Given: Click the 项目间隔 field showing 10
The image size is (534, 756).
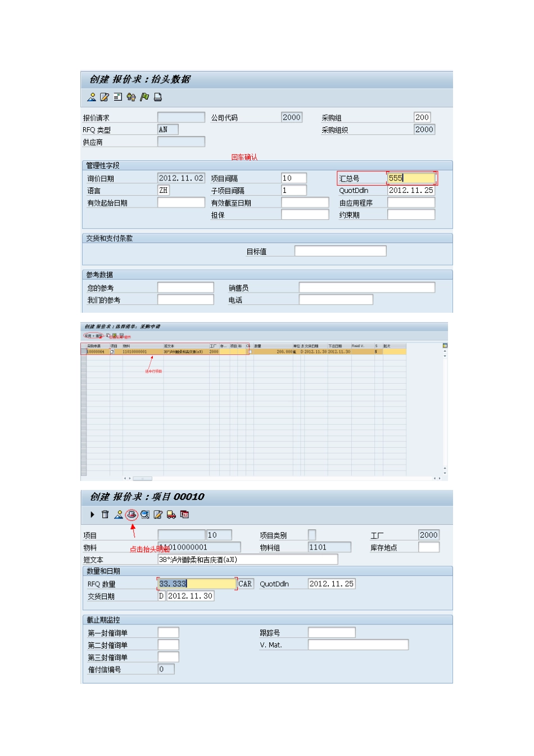Looking at the screenshot, I should [x=294, y=178].
